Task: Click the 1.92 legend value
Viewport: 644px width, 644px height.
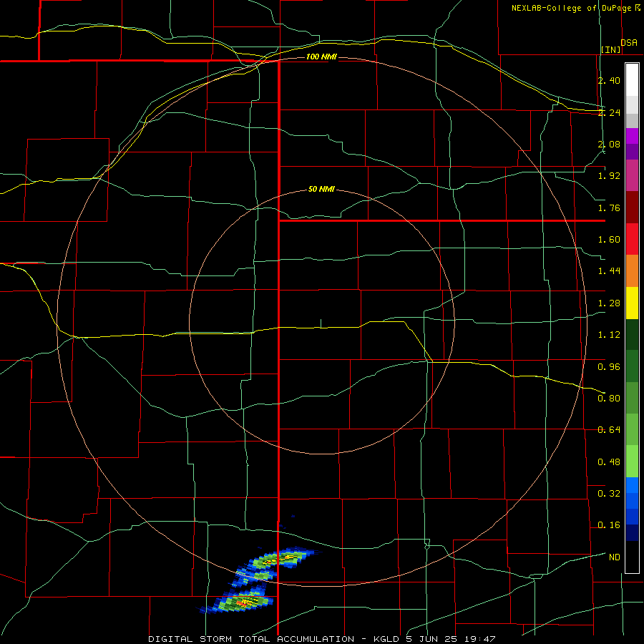Action: (609, 176)
